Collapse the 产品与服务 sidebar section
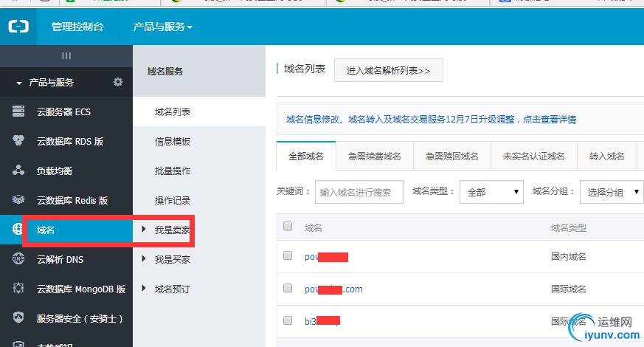This screenshot has height=347, width=644. (x=19, y=83)
